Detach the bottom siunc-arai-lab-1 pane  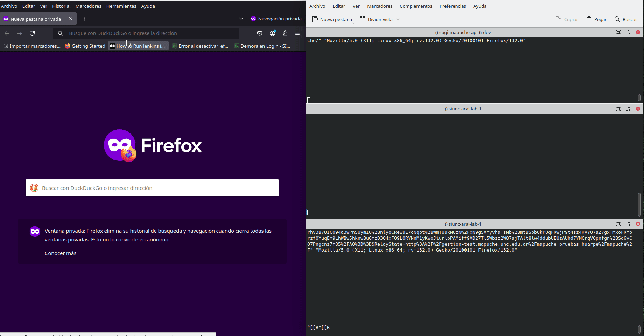628,224
